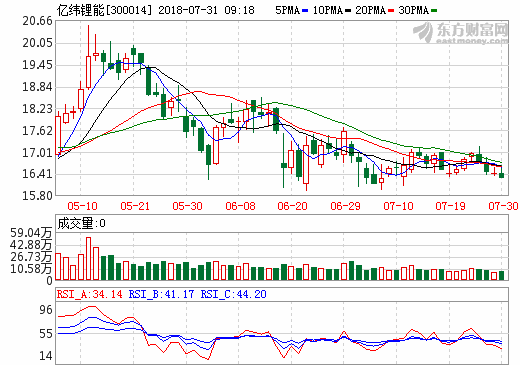Click the 05-10 date label
This screenshot has height=365, width=520.
[x=82, y=206]
